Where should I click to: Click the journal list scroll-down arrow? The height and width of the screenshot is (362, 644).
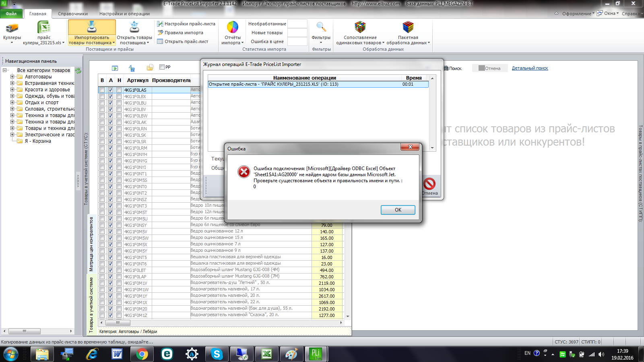(432, 148)
